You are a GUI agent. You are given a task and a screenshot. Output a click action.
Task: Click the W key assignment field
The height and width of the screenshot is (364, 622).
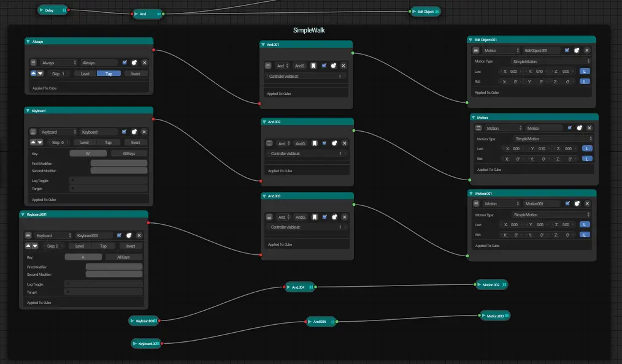88,153
